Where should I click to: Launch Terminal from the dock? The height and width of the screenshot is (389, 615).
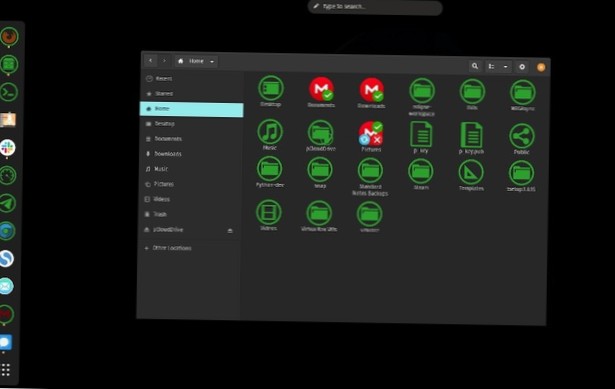(9, 92)
